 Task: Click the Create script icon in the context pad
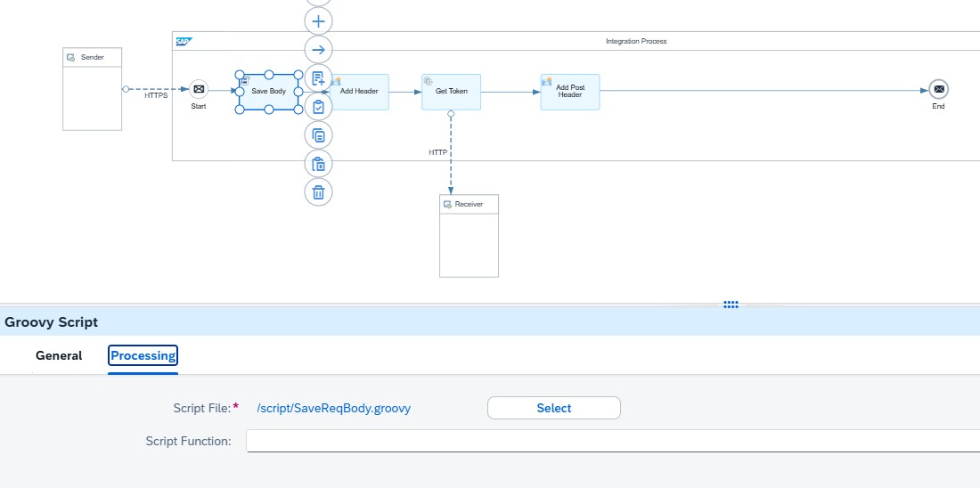pos(319,78)
